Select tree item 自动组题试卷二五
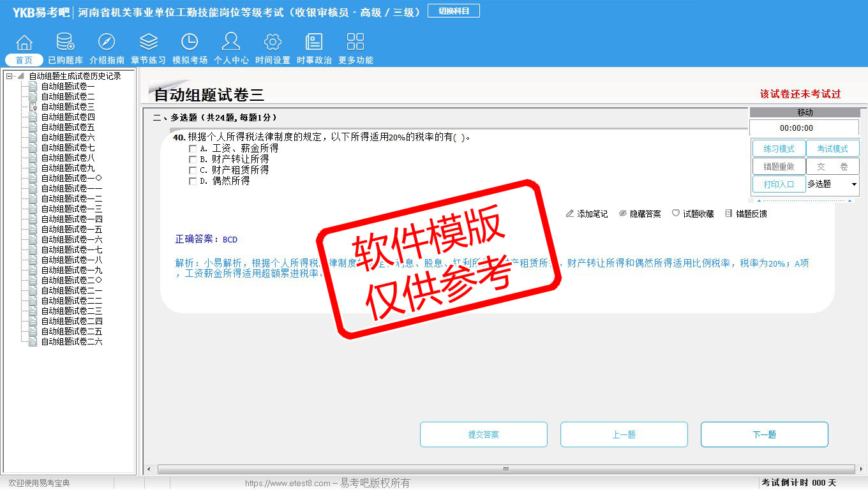This screenshot has width=868, height=490. point(71,331)
